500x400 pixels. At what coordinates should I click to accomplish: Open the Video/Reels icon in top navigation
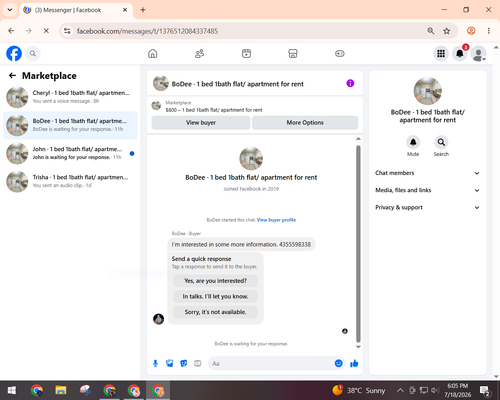pyautogui.click(x=246, y=54)
